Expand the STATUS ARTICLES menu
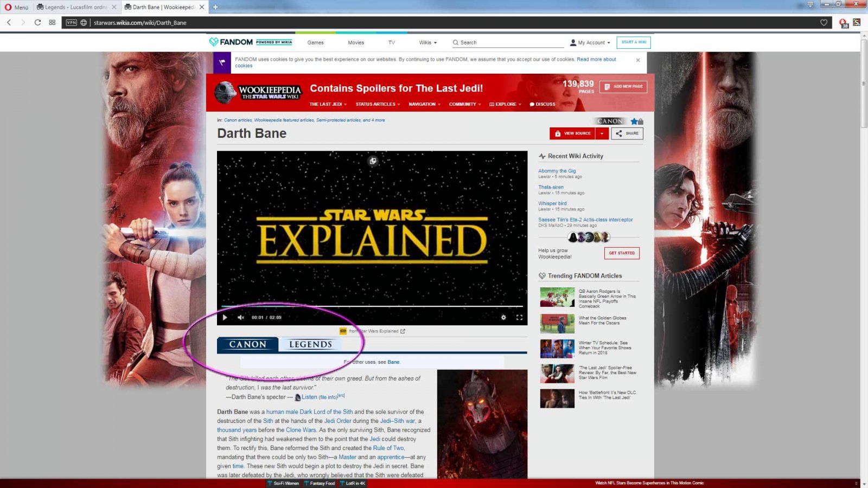Image resolution: width=868 pixels, height=488 pixels. (x=378, y=104)
